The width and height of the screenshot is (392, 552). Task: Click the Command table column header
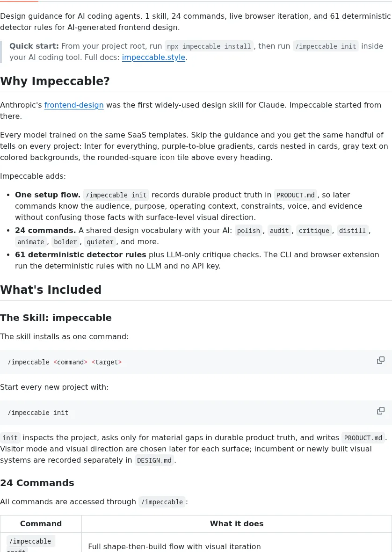click(x=41, y=523)
